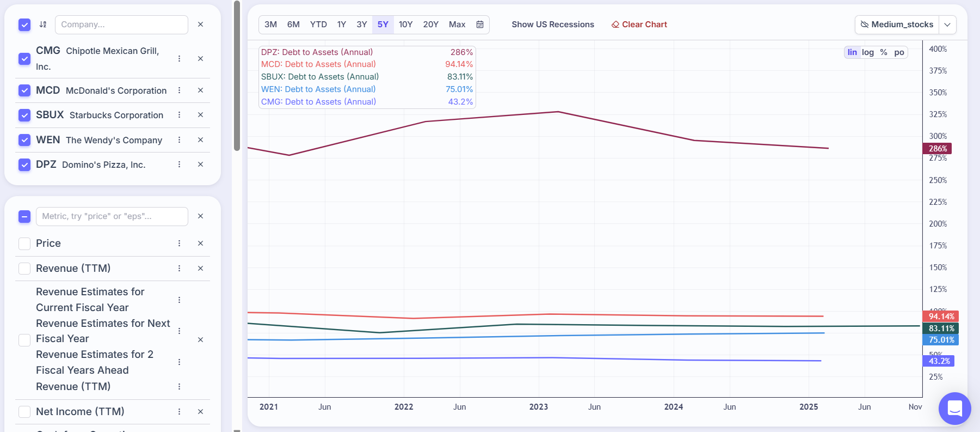Remove CMG Chipotle from list
The height and width of the screenshot is (432, 980).
pos(200,58)
